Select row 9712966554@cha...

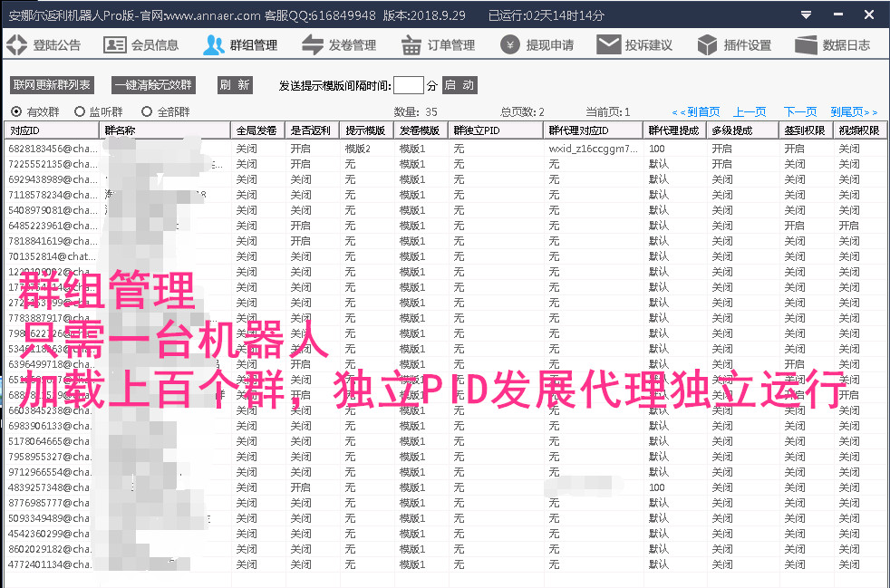(x=446, y=472)
